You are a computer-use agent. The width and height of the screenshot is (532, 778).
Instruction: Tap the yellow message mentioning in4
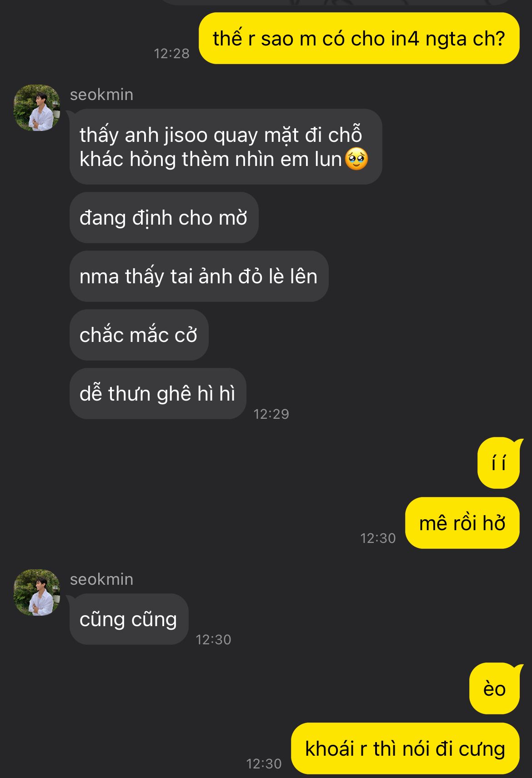click(359, 39)
